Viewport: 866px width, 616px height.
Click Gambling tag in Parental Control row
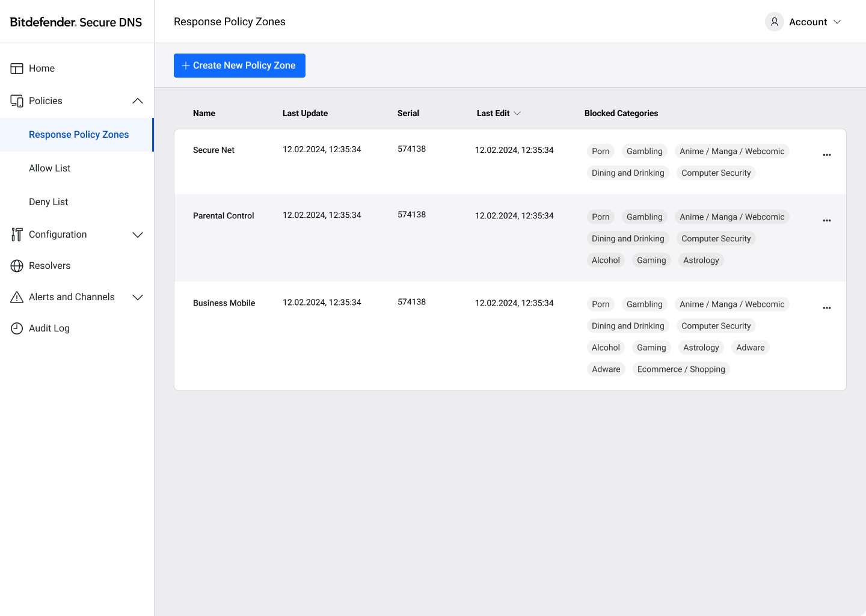[x=645, y=217]
